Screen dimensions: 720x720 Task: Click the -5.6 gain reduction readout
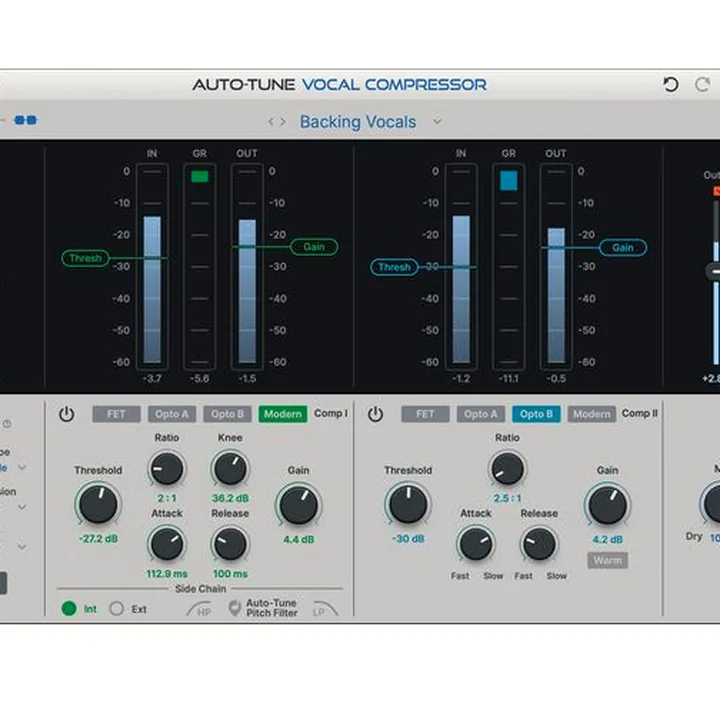tap(200, 379)
